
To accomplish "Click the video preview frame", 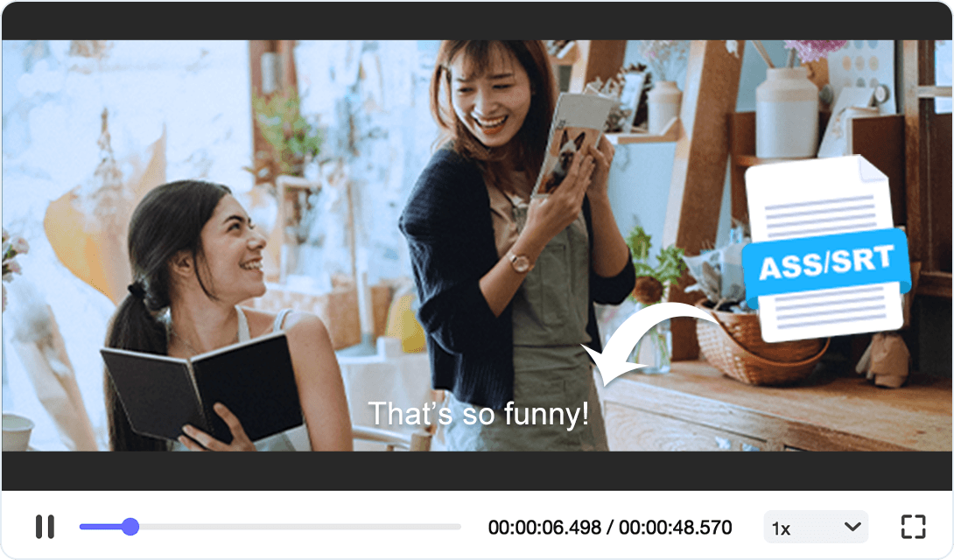I will [477, 246].
